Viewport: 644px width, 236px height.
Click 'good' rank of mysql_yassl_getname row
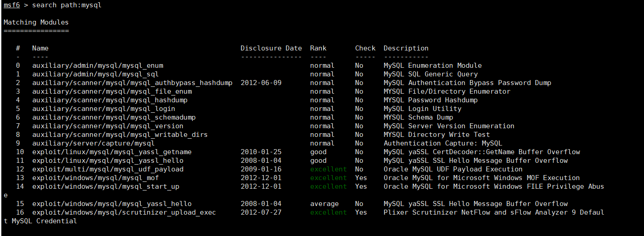click(318, 152)
